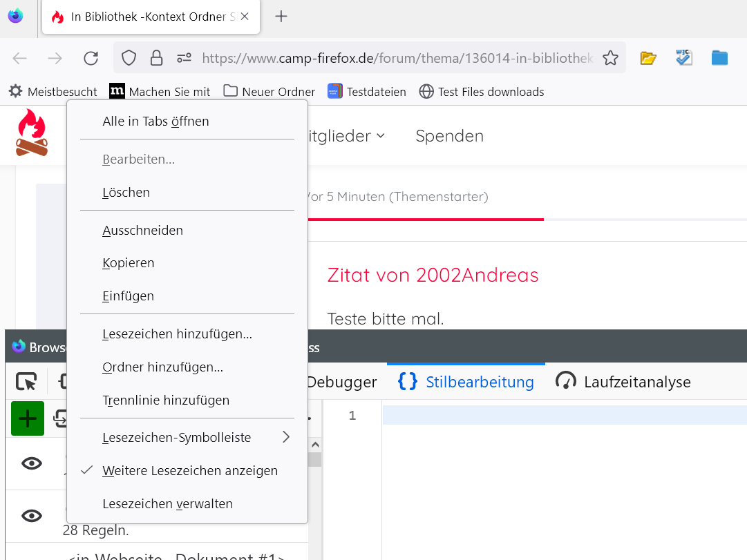Image resolution: width=747 pixels, height=560 pixels.
Task: Choose Lesezeichen verwalten from the menu
Action: [167, 504]
